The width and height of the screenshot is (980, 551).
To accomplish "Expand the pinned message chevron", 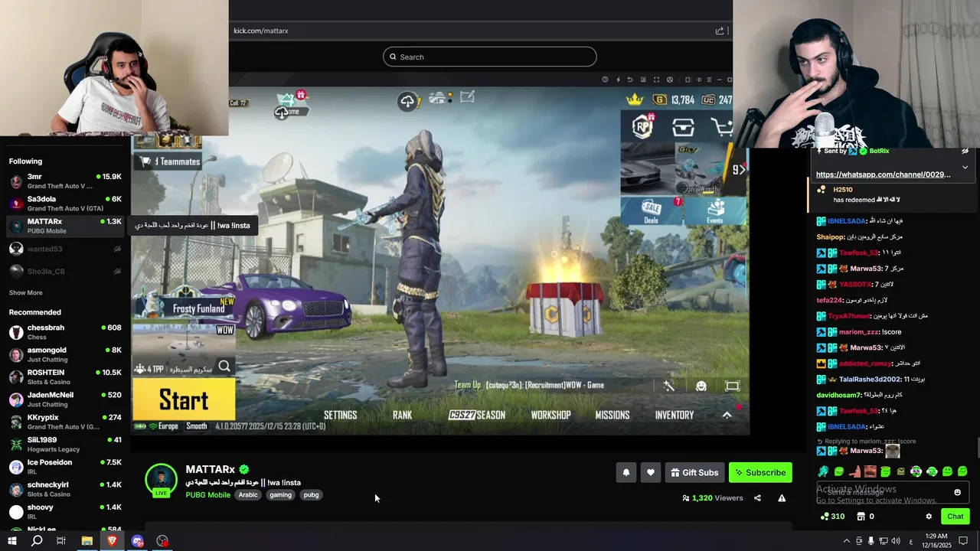I will coord(965,167).
